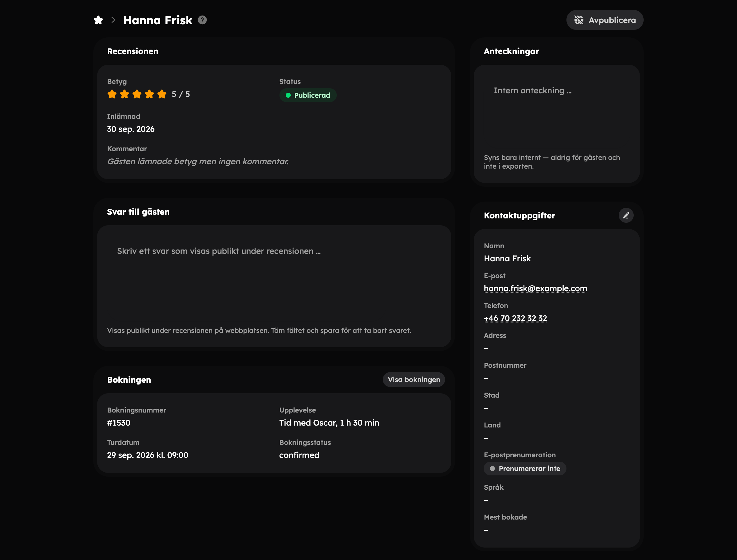
Task: Open email link hanna.frisk@example.com
Action: pyautogui.click(x=535, y=288)
